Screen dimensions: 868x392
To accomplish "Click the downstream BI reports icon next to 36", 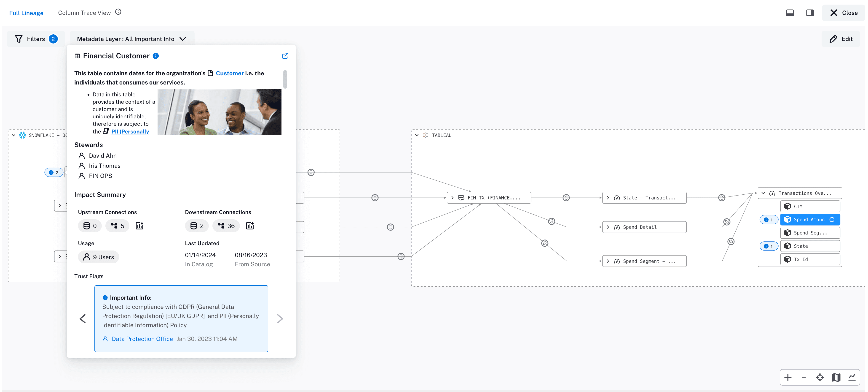I will 250,226.
